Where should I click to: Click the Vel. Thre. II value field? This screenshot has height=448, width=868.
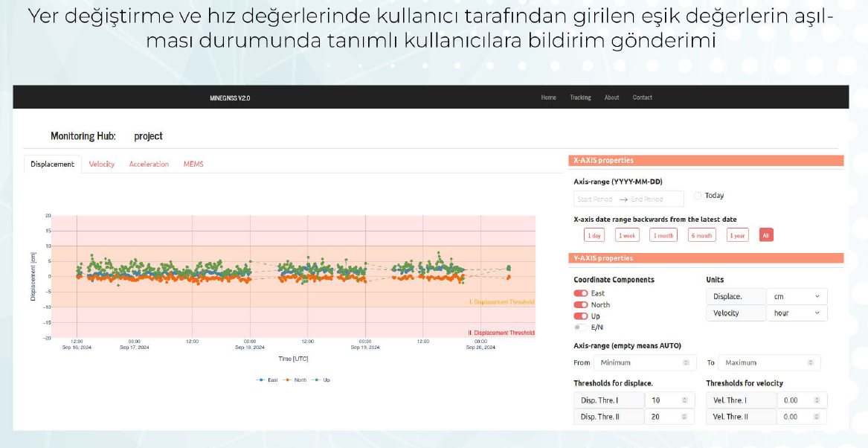click(802, 417)
